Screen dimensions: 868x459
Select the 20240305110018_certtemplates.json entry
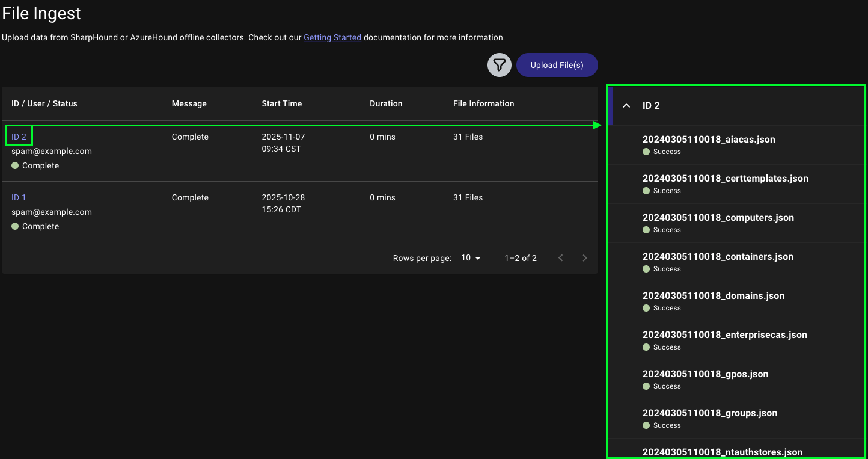[726, 178]
